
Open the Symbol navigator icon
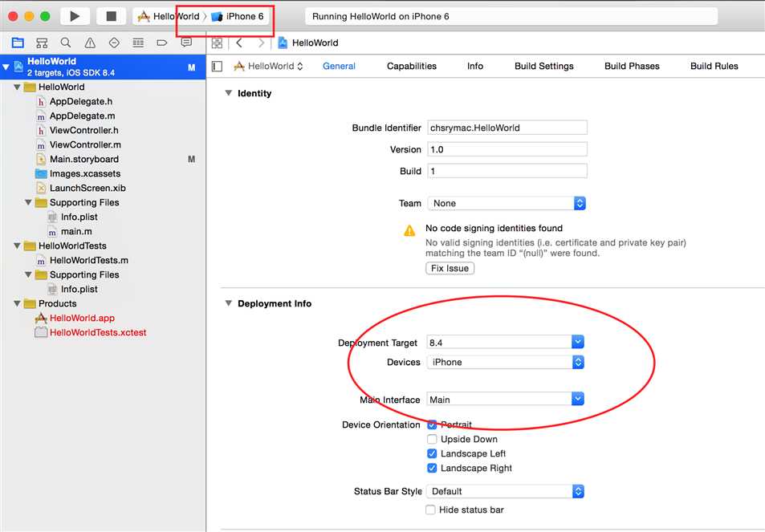[42, 43]
